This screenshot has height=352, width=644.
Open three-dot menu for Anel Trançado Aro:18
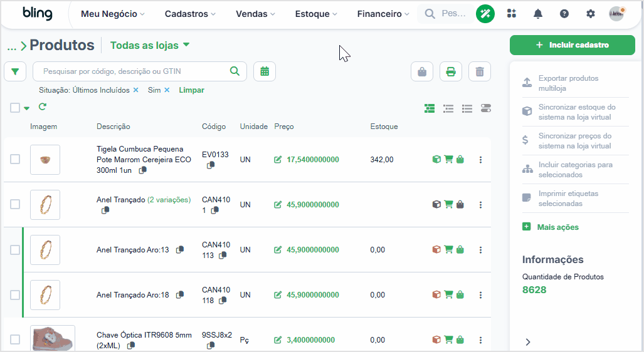480,295
